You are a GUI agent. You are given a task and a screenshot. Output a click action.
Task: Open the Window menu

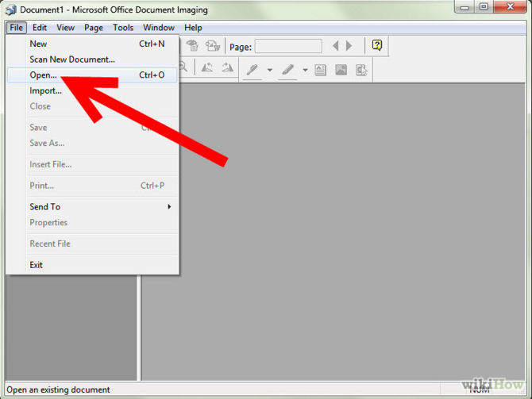(x=159, y=28)
